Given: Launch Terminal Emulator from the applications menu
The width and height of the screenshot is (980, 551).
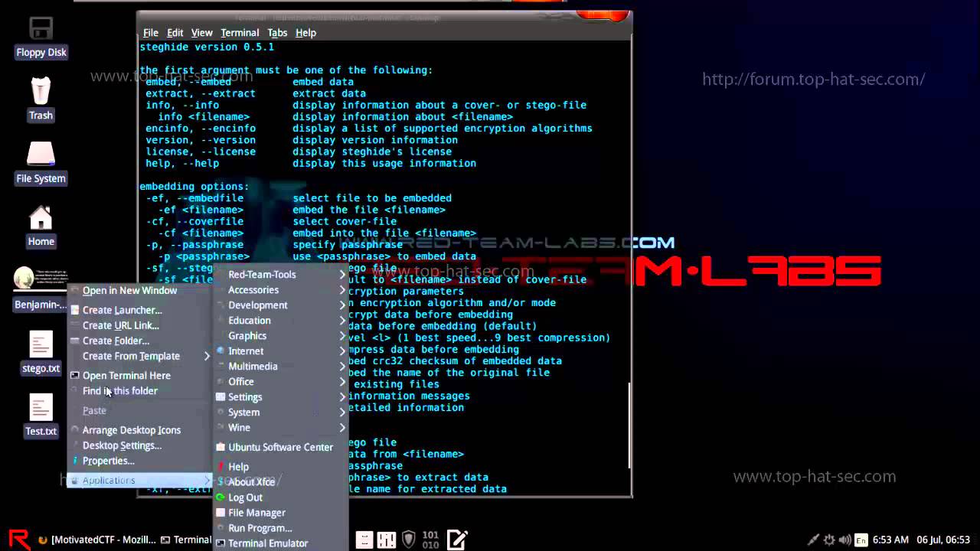Looking at the screenshot, I should pos(280,543).
